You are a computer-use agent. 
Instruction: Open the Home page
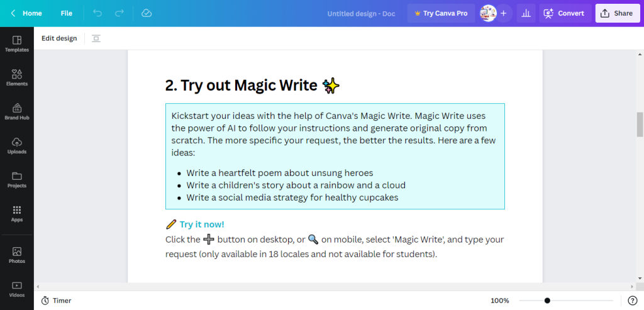coord(32,13)
